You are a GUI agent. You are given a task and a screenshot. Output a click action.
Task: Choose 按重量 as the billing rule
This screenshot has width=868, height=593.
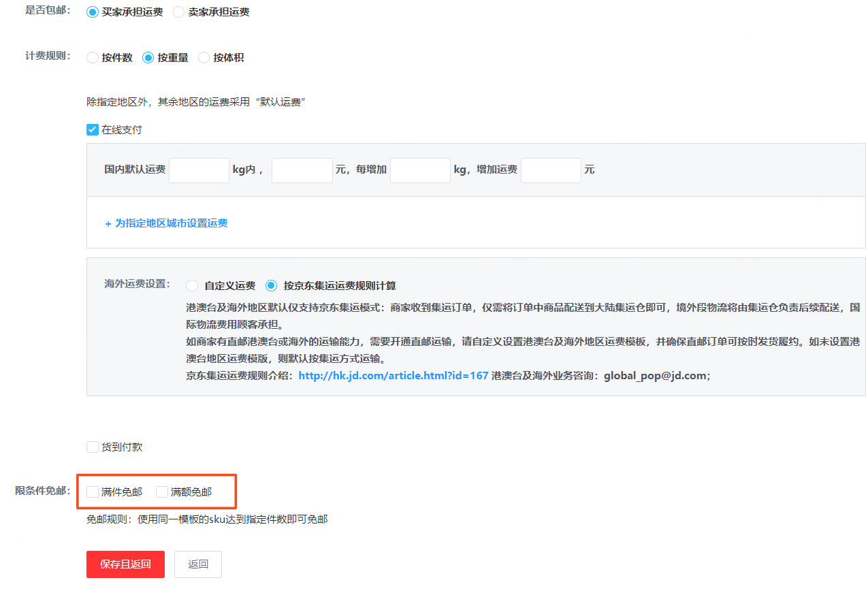(x=147, y=58)
